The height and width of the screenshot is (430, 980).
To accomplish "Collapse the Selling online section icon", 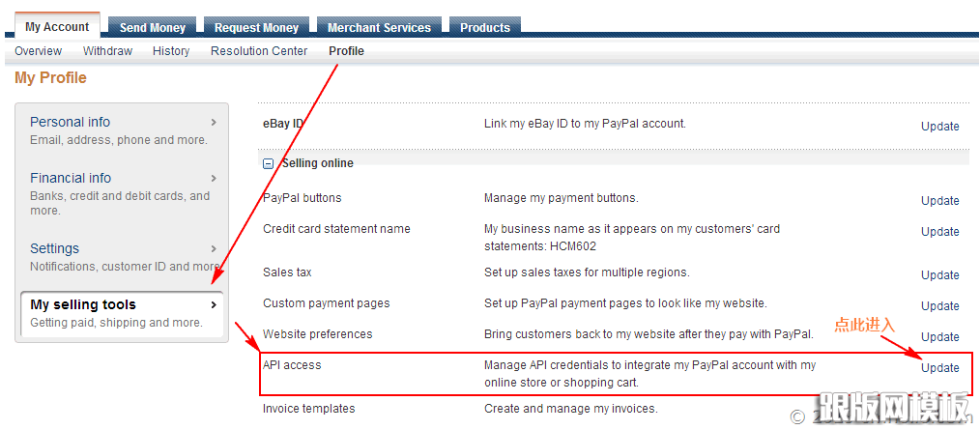I will pos(268,163).
